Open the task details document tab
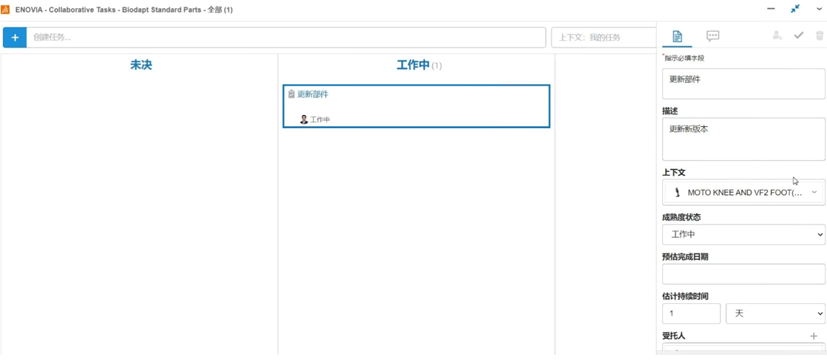 (x=677, y=36)
